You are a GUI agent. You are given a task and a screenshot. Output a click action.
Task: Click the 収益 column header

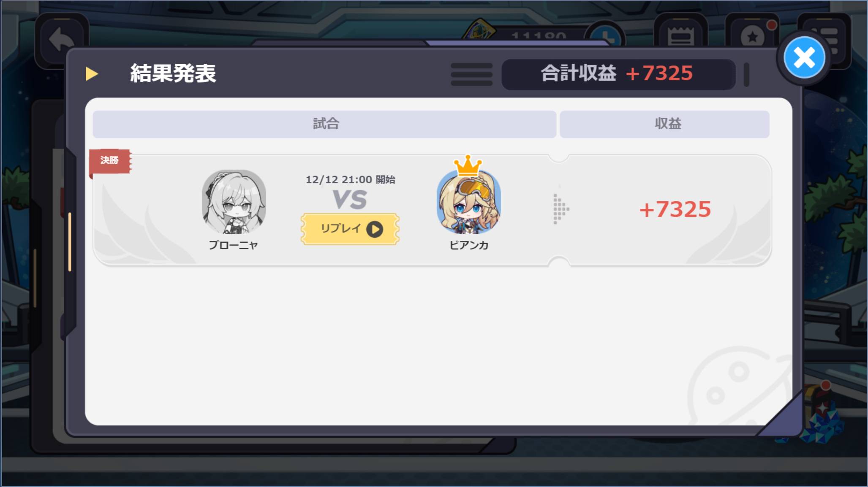(665, 124)
